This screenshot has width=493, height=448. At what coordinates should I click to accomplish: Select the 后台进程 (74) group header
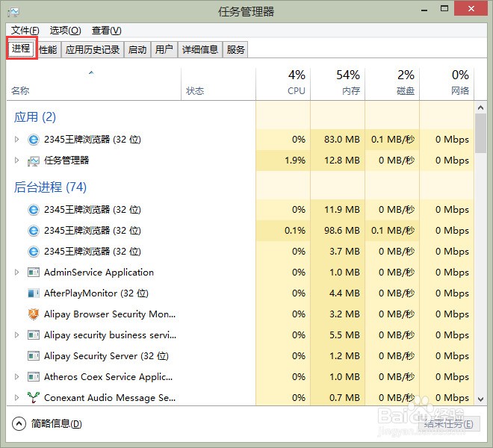coord(50,187)
